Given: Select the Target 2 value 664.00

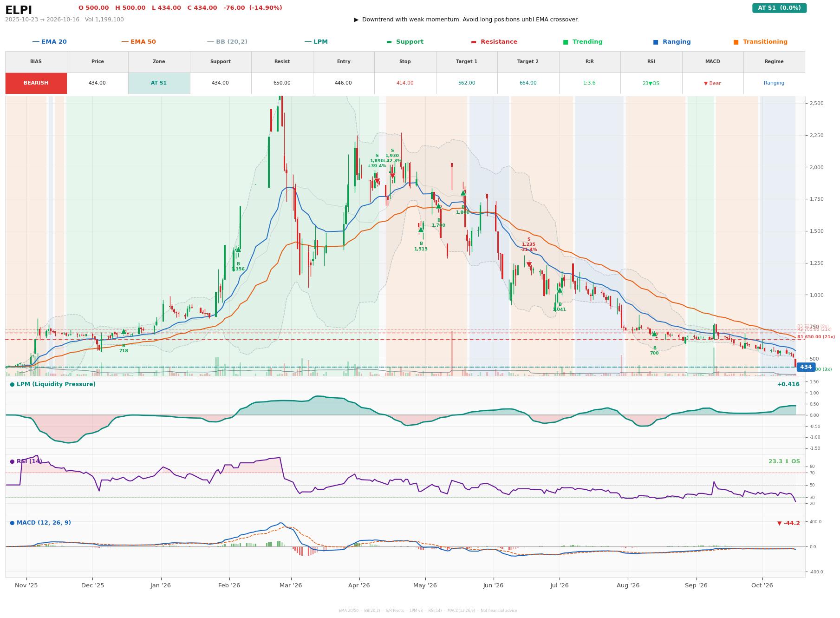Looking at the screenshot, I should pos(528,83).
